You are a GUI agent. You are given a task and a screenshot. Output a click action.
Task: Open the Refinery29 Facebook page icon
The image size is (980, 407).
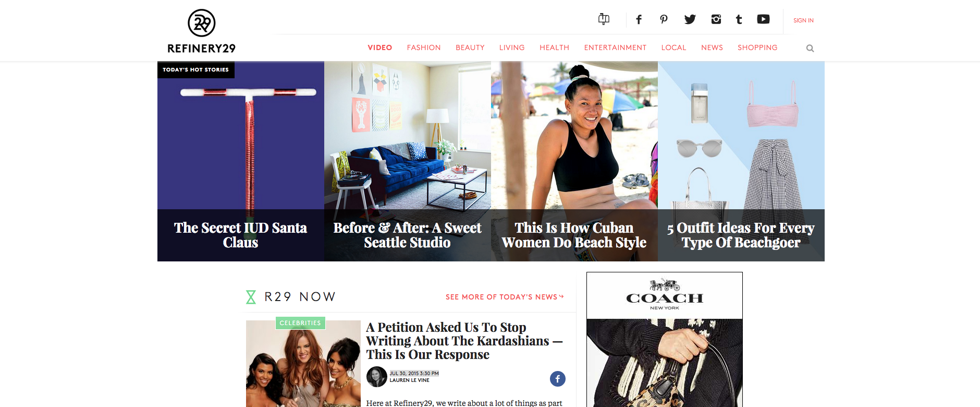(639, 20)
